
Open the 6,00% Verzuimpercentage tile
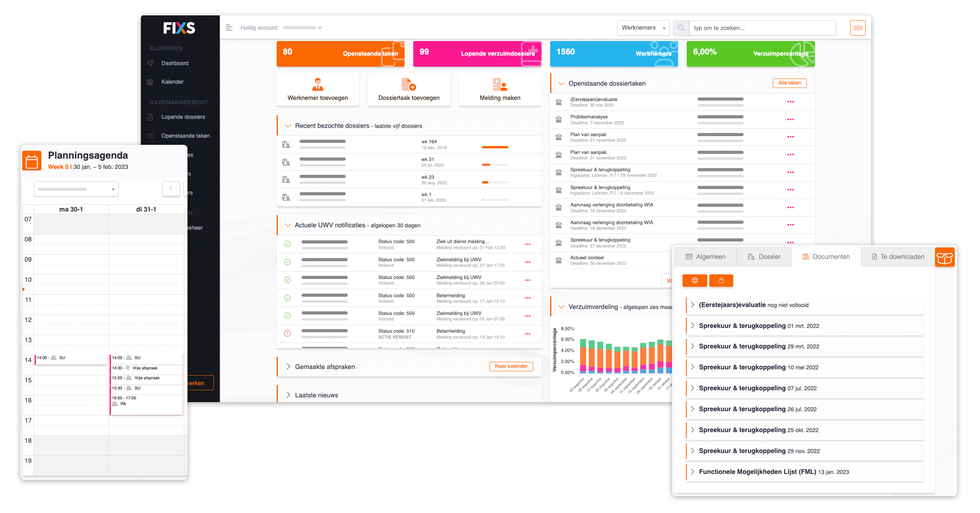coord(751,54)
